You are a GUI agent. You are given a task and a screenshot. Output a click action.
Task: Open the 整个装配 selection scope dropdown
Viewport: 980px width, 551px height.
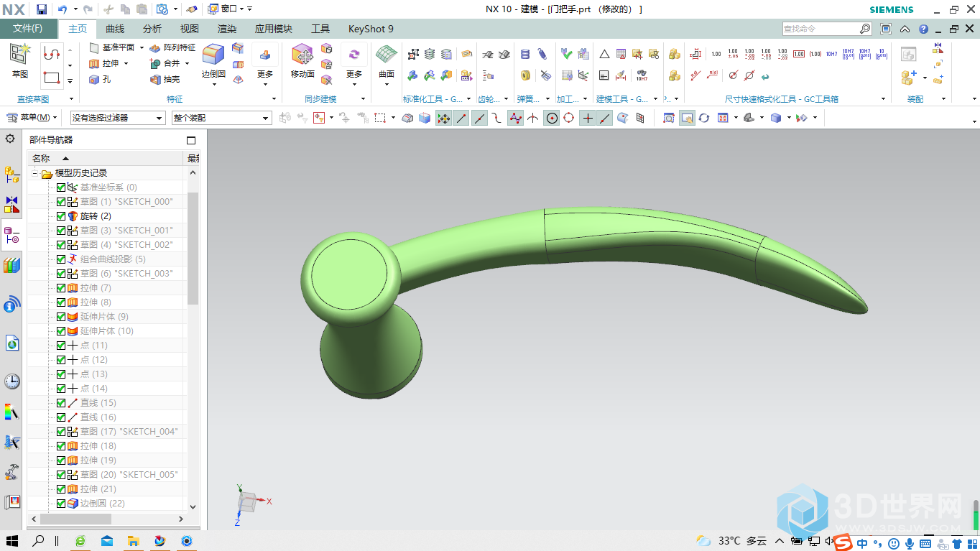pos(221,118)
